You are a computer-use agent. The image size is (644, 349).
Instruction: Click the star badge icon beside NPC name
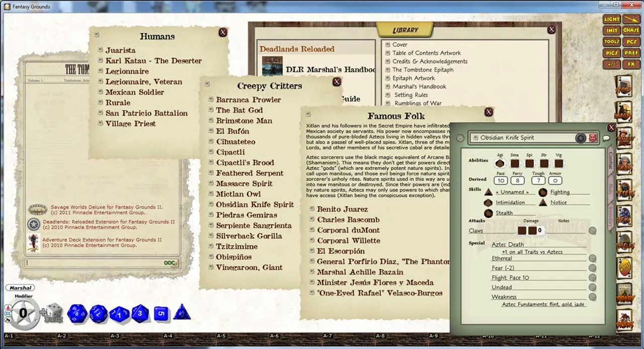point(581,137)
